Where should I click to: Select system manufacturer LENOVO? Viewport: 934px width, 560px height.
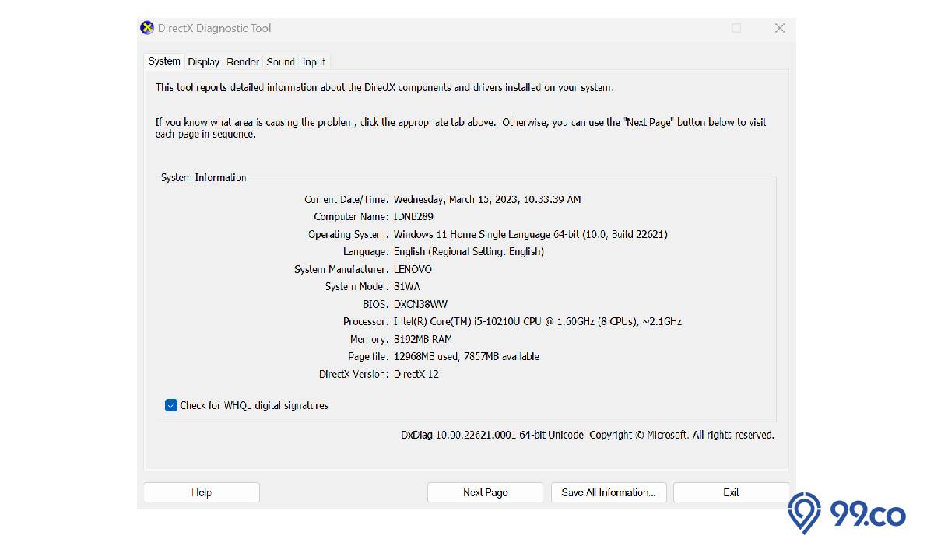(413, 269)
